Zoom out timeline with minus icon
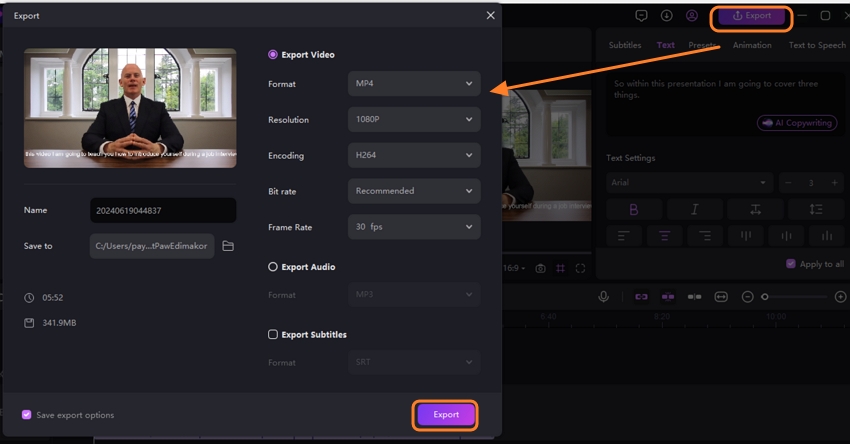This screenshot has height=444, width=850. click(x=748, y=297)
